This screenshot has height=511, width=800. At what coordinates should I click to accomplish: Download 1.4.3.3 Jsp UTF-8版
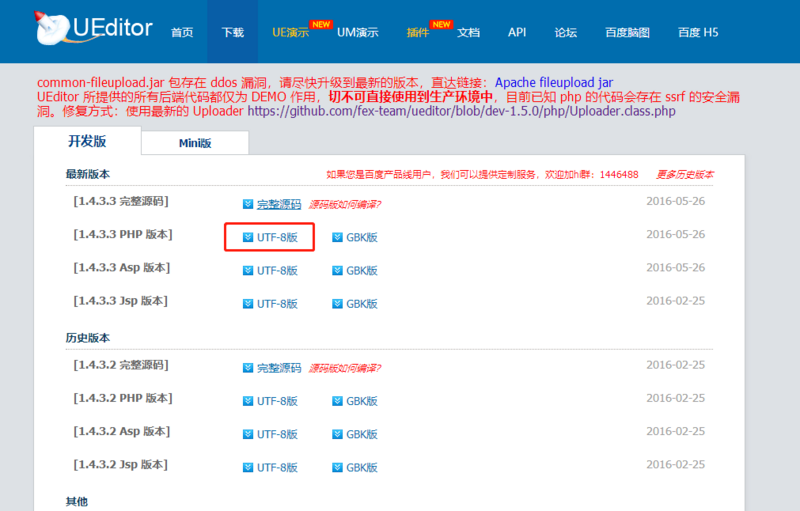click(277, 304)
